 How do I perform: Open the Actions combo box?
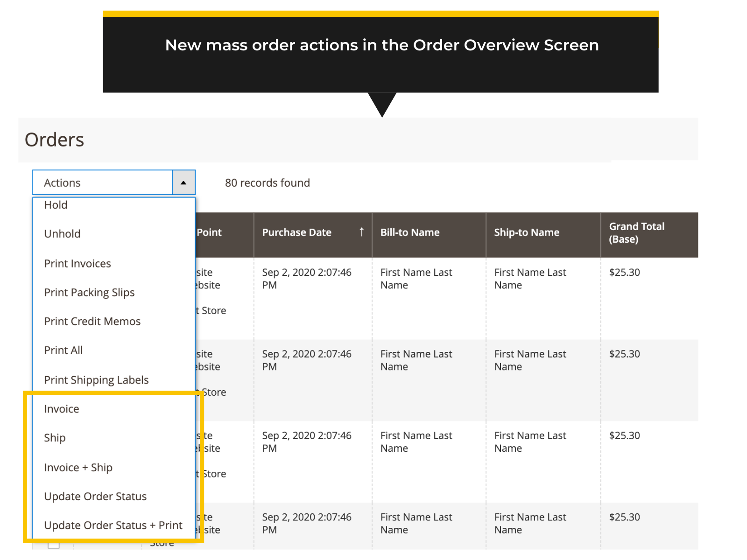[103, 182]
